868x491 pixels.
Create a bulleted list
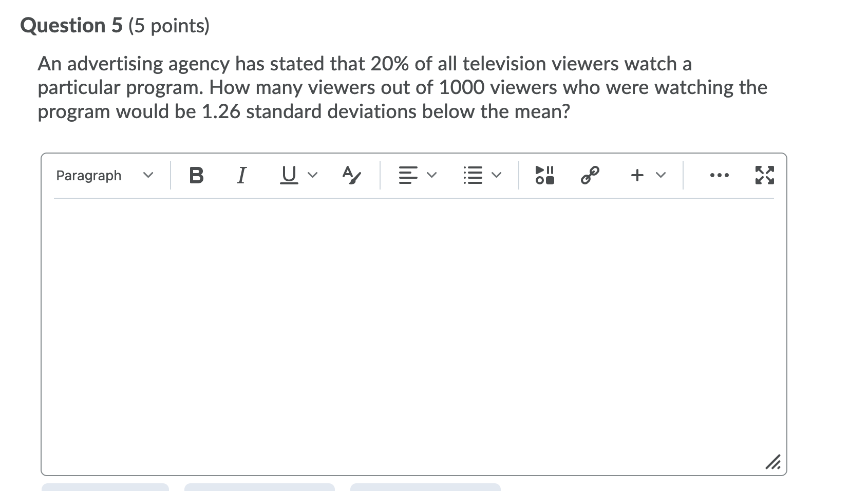point(473,175)
